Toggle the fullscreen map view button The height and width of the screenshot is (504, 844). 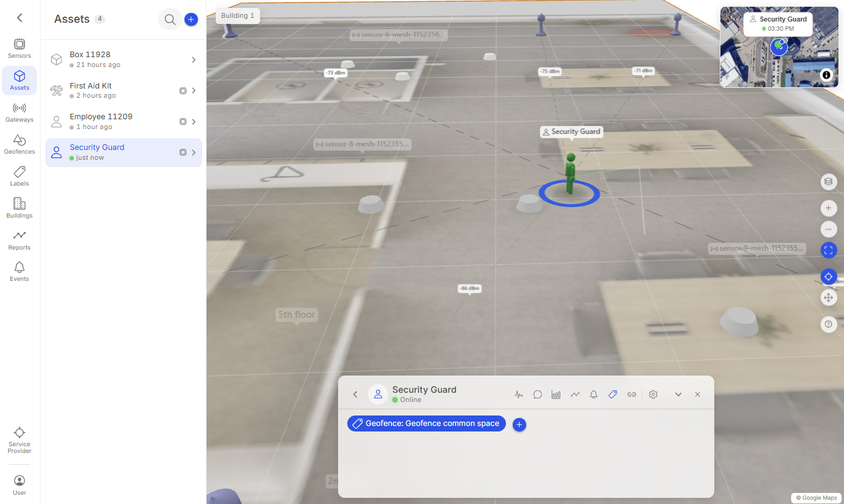829,250
